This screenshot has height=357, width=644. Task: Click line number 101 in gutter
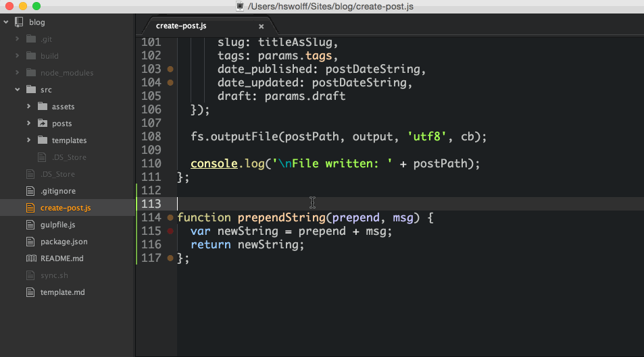[151, 42]
